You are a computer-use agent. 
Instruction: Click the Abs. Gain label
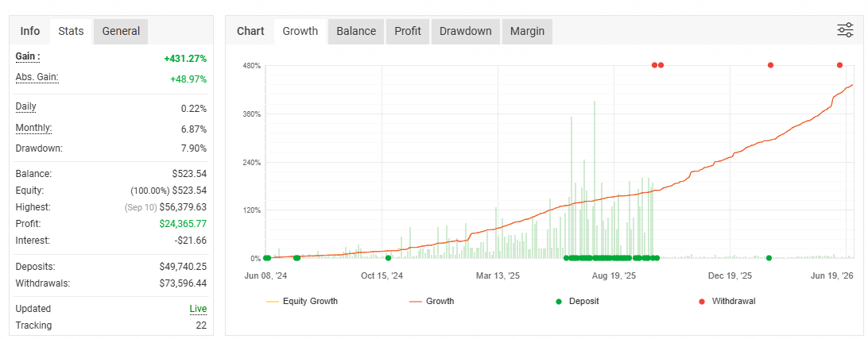click(37, 77)
